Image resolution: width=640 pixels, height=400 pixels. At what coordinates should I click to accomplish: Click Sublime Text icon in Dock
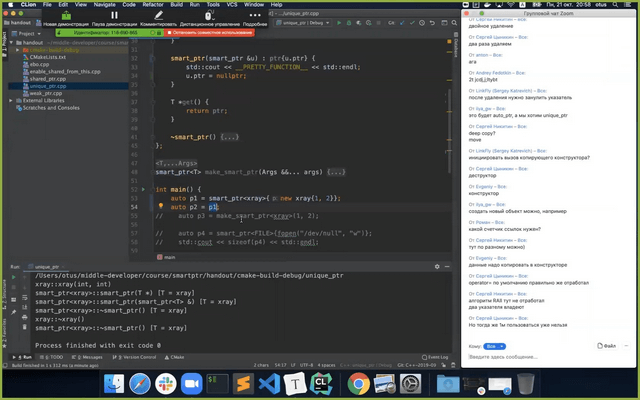[242, 383]
